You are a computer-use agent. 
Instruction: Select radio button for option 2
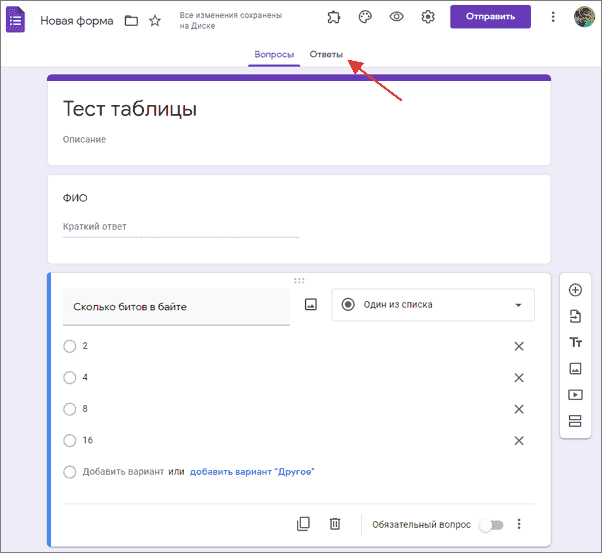(69, 346)
